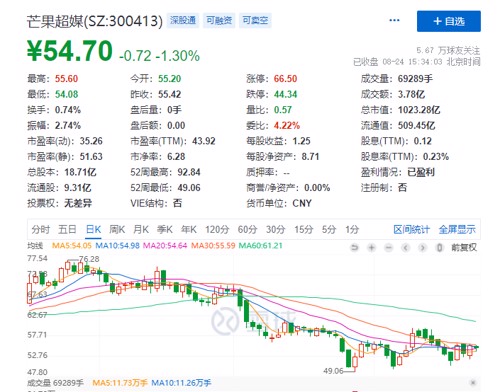Viewport: 500px width, 392px height.
Task: Click the 成交额 value 3.78亿
Action: (411, 94)
